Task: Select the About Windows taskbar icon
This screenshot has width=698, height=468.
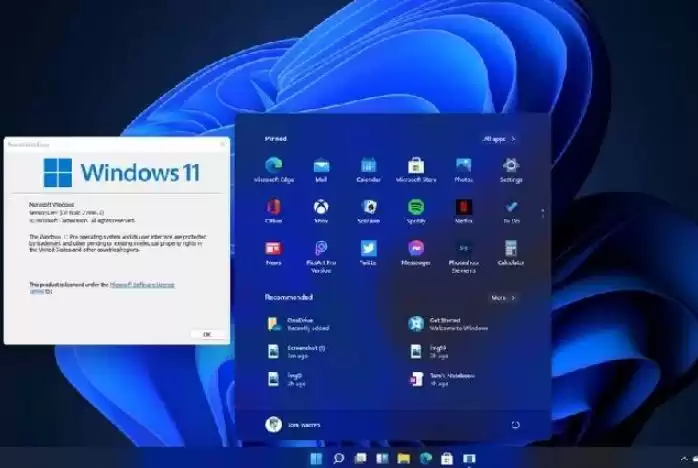Action: tap(469, 458)
